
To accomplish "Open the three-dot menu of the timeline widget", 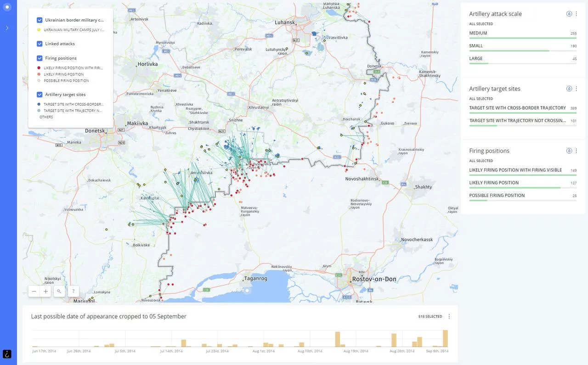I will pyautogui.click(x=449, y=316).
